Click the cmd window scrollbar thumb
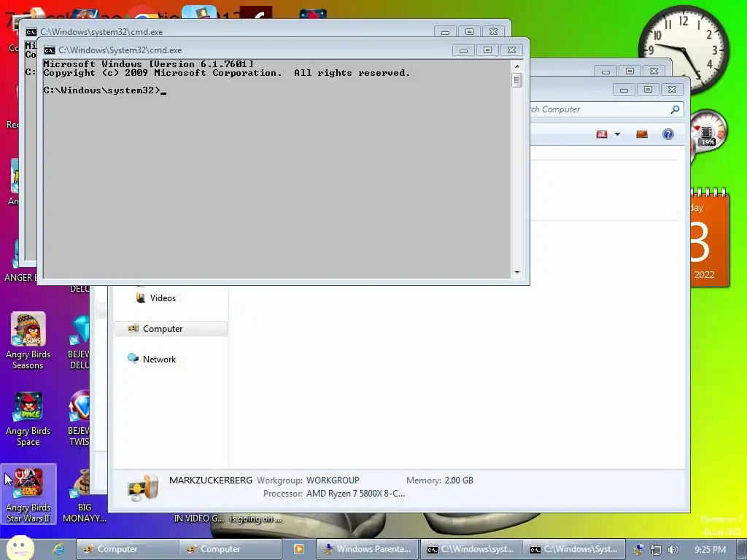Viewport: 747px width, 560px height. point(517,80)
